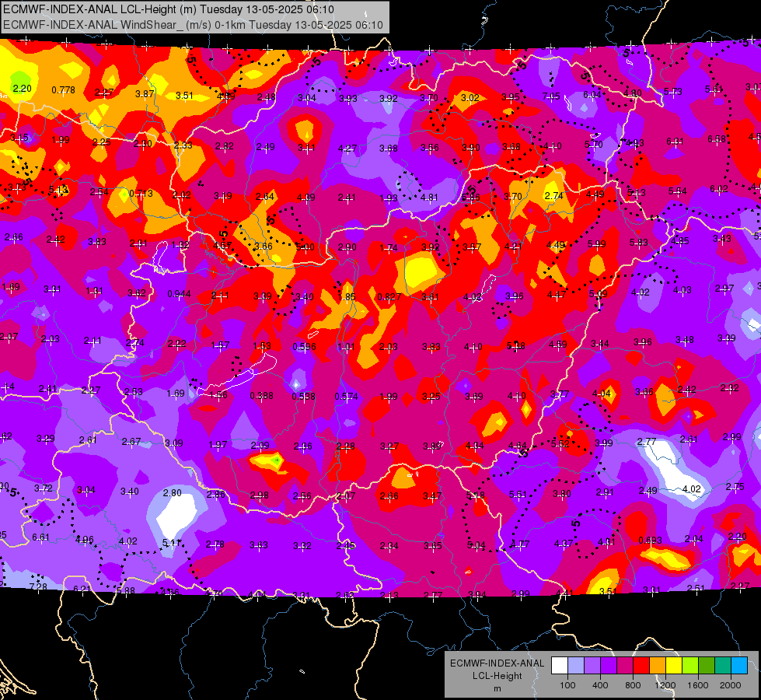Image resolution: width=761 pixels, height=700 pixels.
Task: Click the wind shear value '0.693'
Action: [x=651, y=541]
